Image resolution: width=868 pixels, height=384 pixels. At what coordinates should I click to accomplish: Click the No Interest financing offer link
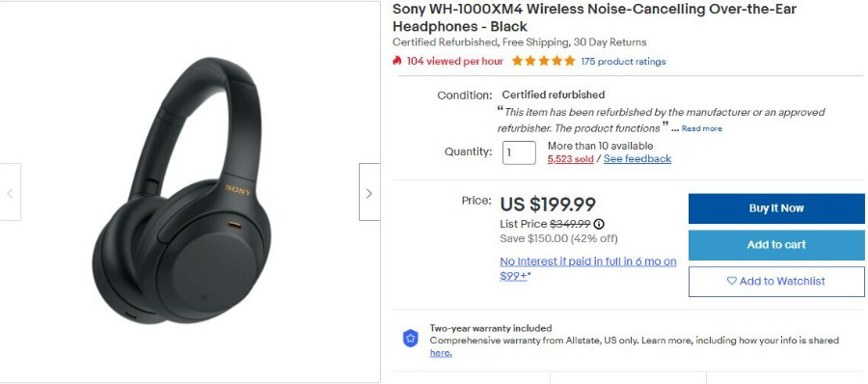[x=588, y=268]
